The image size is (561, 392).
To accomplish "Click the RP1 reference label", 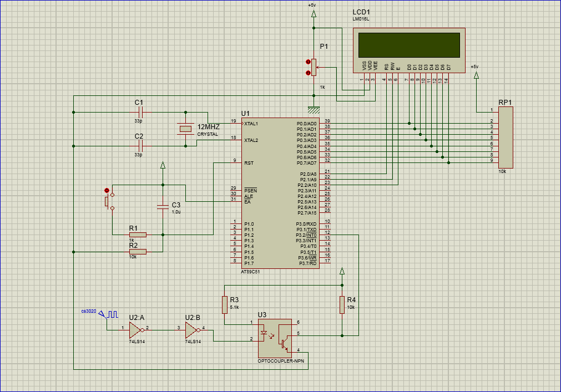I will pyautogui.click(x=505, y=103).
